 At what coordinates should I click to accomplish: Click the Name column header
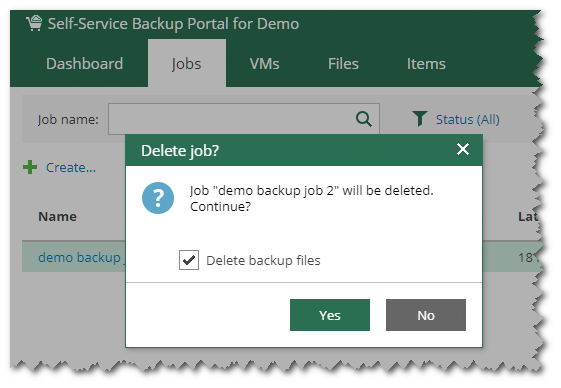coord(58,217)
